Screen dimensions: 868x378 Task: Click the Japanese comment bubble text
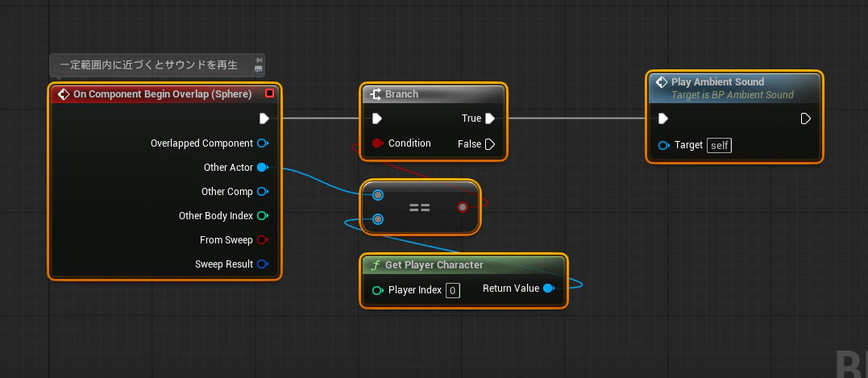tap(149, 64)
